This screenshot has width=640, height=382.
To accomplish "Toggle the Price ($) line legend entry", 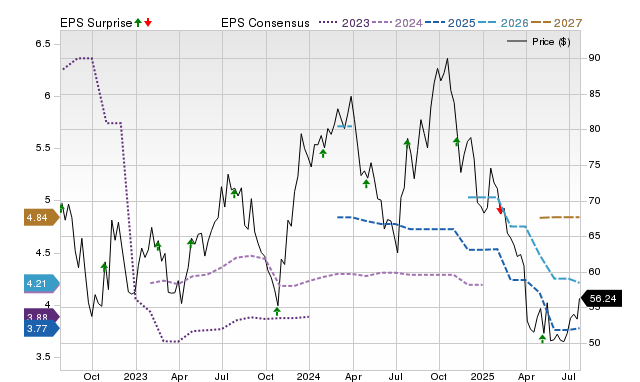I will [539, 42].
